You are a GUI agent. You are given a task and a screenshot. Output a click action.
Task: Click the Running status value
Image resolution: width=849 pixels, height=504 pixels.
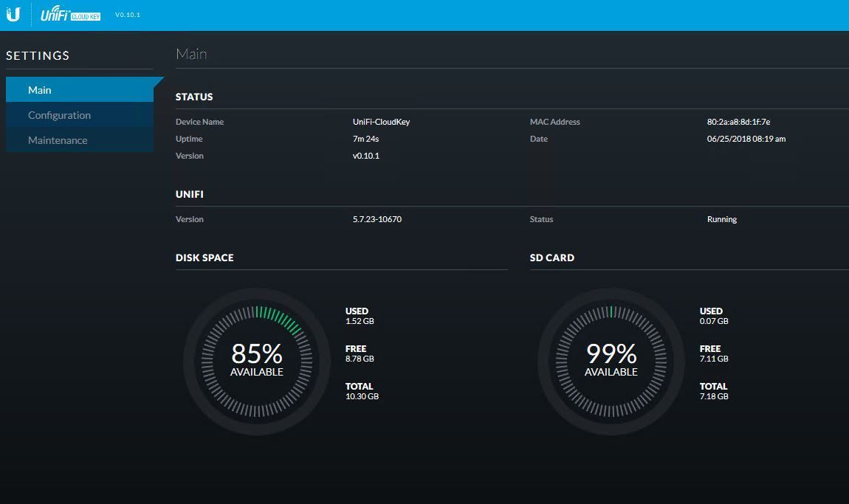tap(721, 219)
